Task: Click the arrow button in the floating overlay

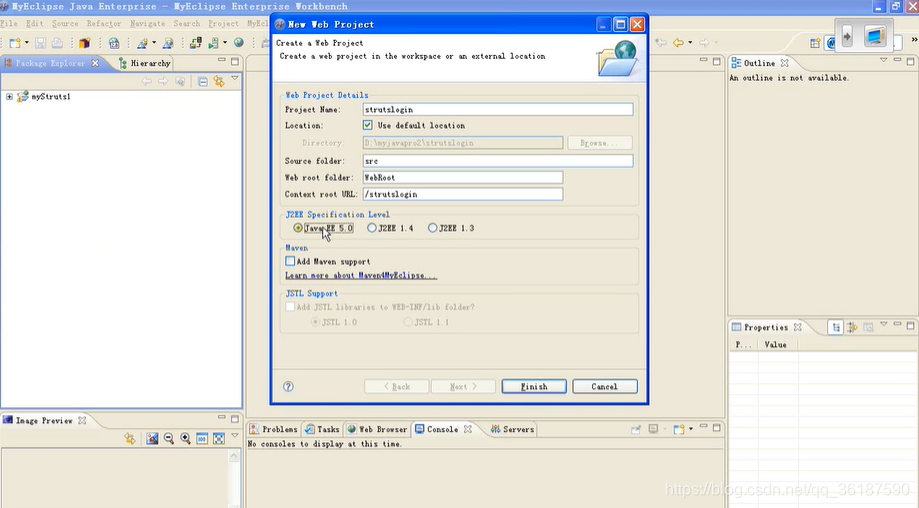Action: tap(847, 36)
